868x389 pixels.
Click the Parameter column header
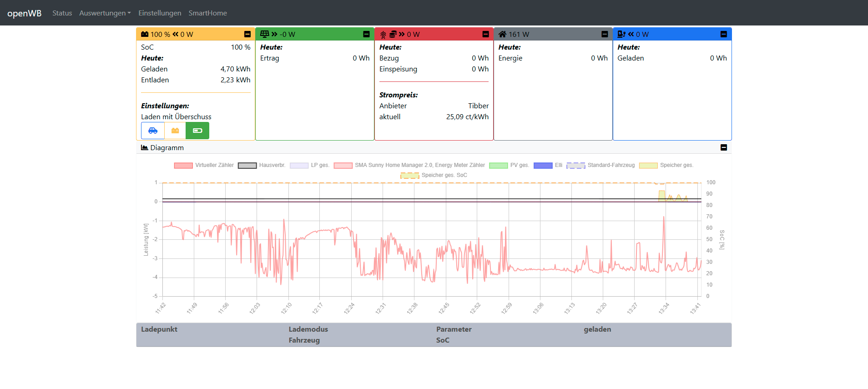click(x=454, y=329)
